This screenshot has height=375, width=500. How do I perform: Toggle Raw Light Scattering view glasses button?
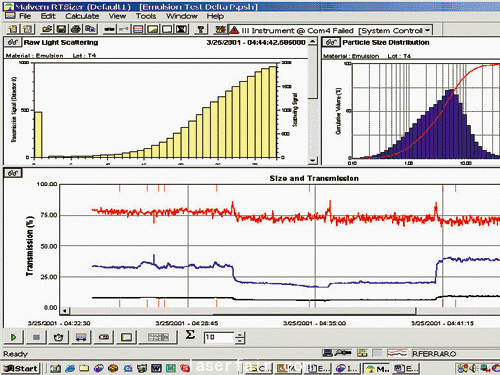point(13,43)
